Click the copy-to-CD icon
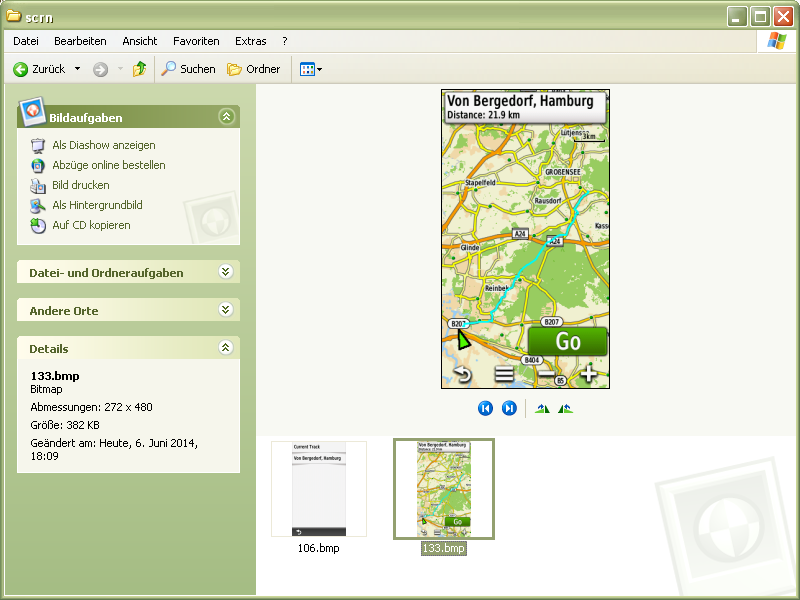This screenshot has width=800, height=600. click(38, 226)
